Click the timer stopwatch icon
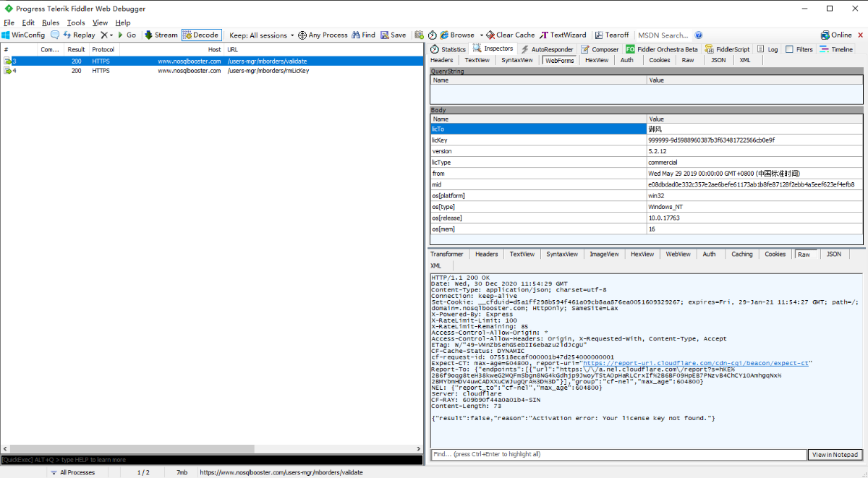Viewport: 868px width, 478px height. [x=432, y=35]
